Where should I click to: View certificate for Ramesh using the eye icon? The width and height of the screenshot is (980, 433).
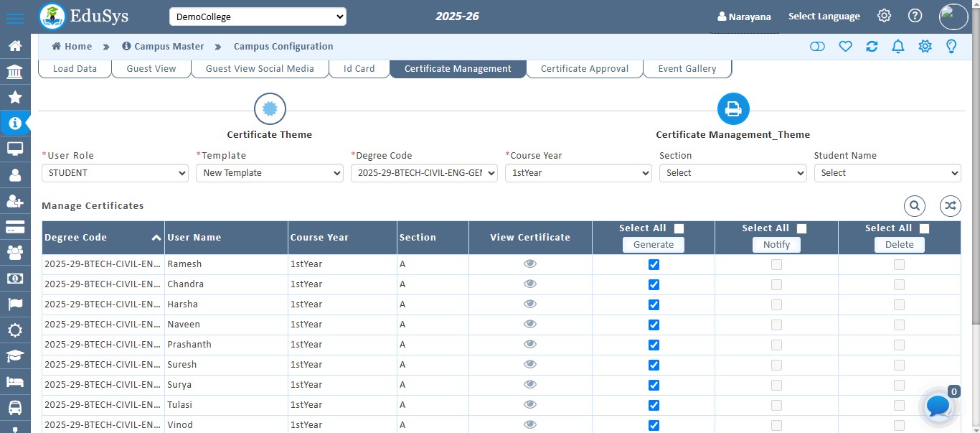pos(530,264)
